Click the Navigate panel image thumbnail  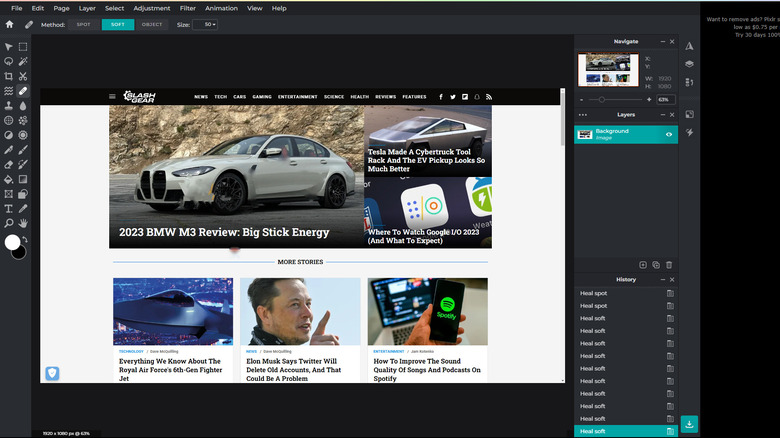(x=608, y=69)
